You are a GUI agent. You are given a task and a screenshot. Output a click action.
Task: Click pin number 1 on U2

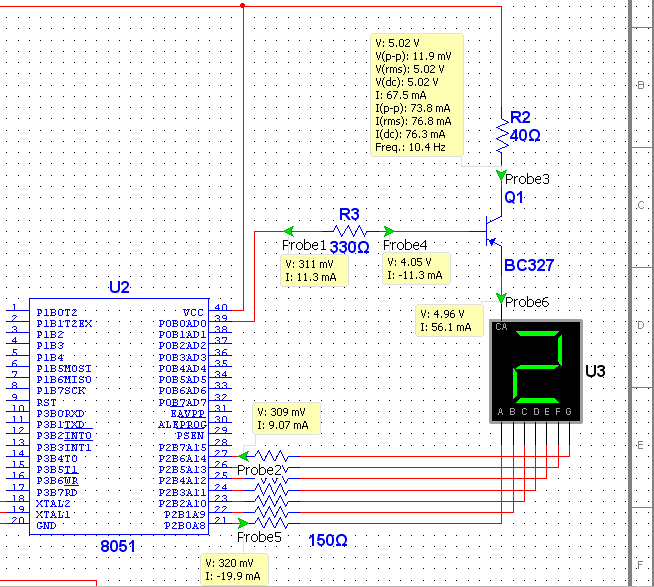click(14, 307)
